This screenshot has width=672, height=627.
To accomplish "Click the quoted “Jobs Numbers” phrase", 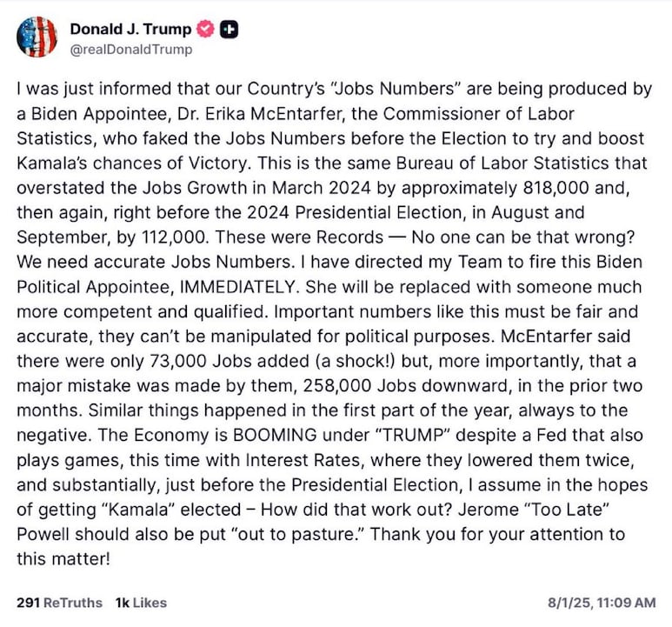I will 396,89.
